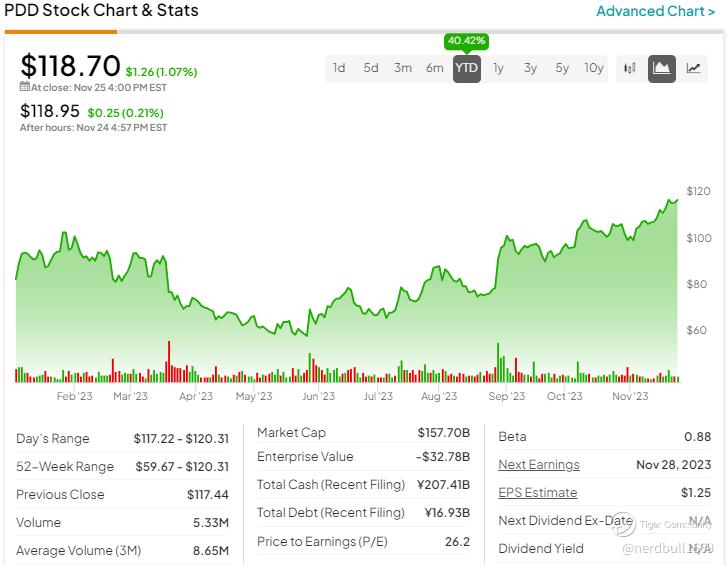This screenshot has height=565, width=727.
Task: Click Beta value 0.88
Action: (x=697, y=437)
